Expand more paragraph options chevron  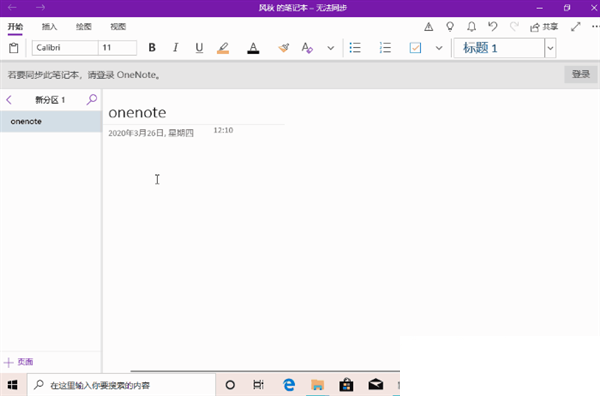click(439, 48)
